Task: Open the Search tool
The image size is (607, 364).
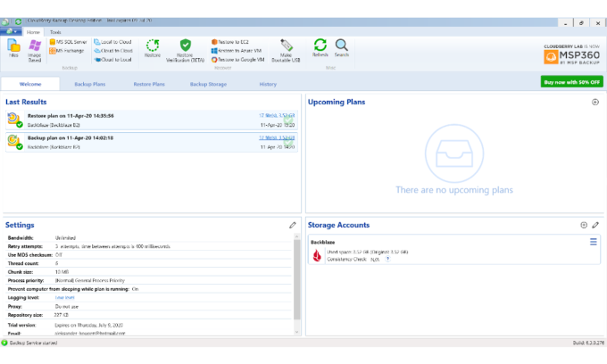Action: pyautogui.click(x=341, y=48)
